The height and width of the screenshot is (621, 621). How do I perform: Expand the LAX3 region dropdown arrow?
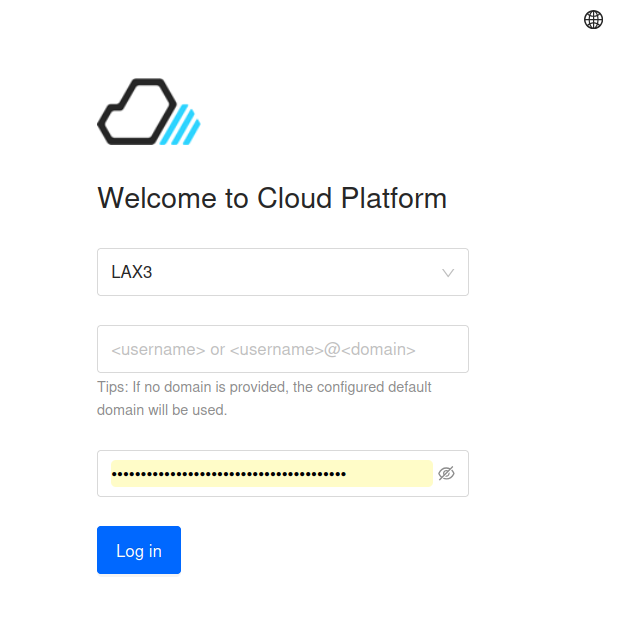[448, 272]
